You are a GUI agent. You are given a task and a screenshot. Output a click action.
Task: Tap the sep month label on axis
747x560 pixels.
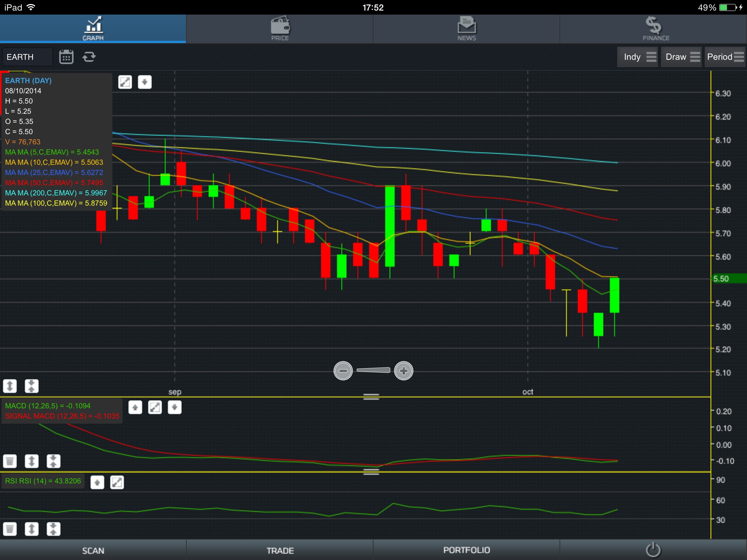[175, 392]
